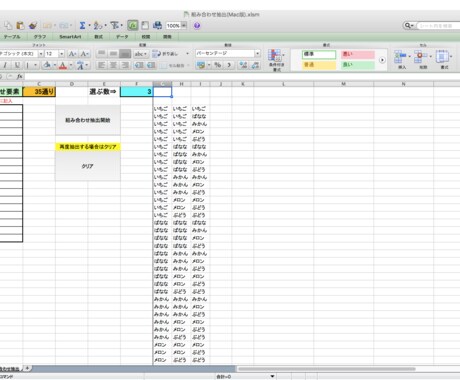The width and height of the screenshot is (460, 380).
Task: Apply the green 良い cell style
Action: (x=358, y=65)
